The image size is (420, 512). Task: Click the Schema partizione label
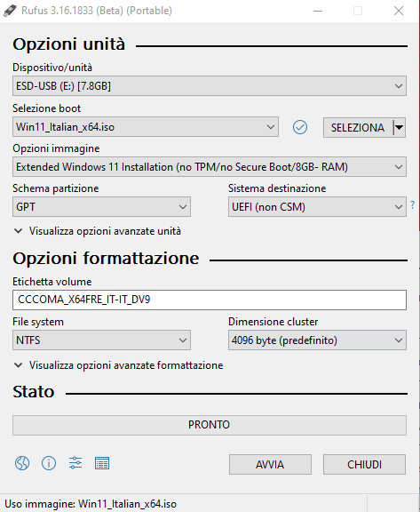click(x=55, y=188)
